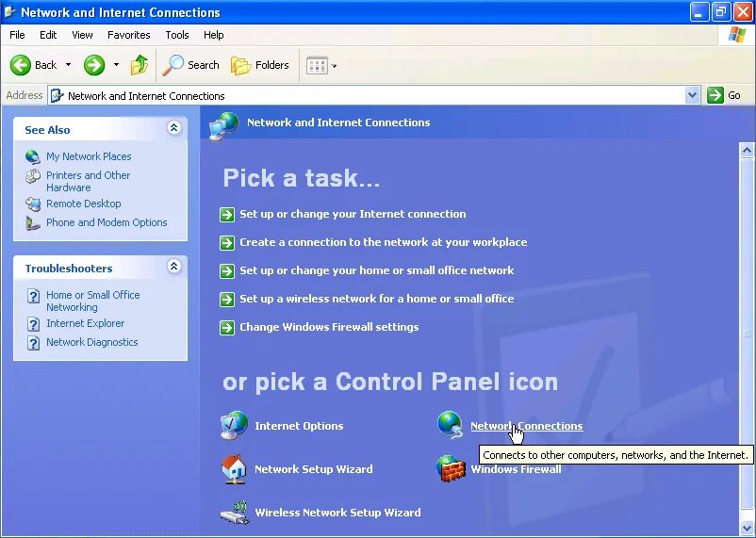The width and height of the screenshot is (756, 538).
Task: Click the Windows flag logo in the menu bar
Action: pos(736,35)
